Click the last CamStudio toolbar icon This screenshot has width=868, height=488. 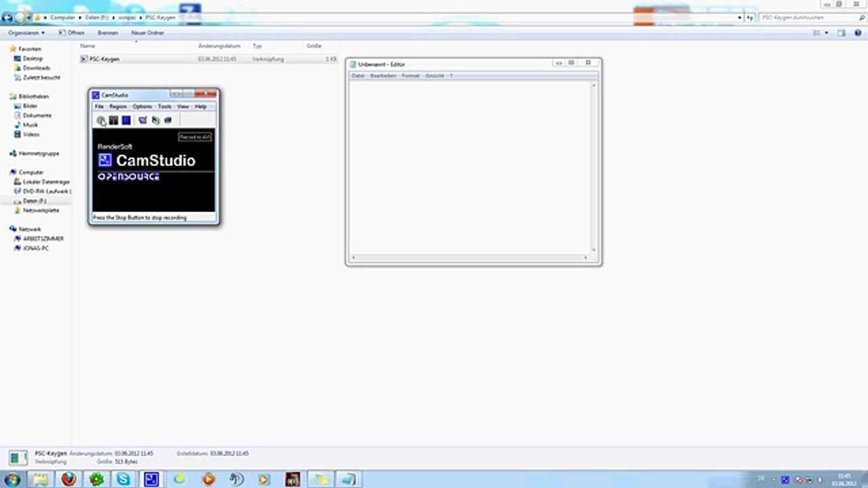click(x=167, y=121)
